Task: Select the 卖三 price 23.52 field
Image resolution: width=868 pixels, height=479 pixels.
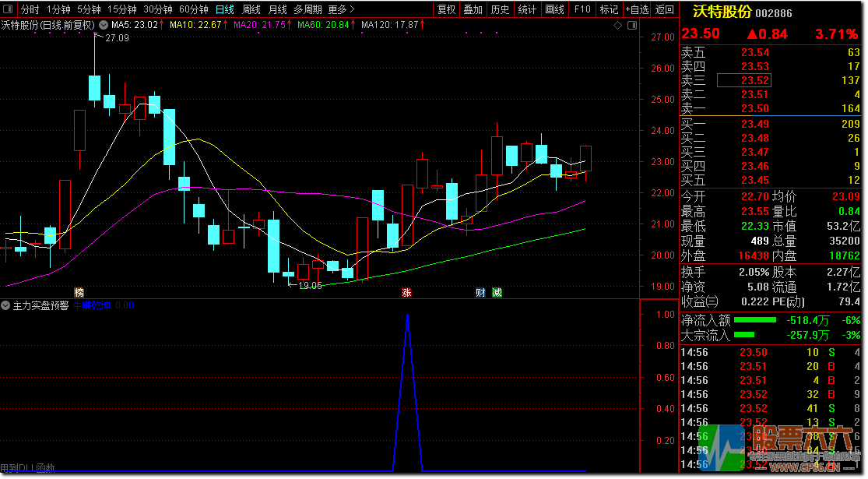Action: point(743,80)
